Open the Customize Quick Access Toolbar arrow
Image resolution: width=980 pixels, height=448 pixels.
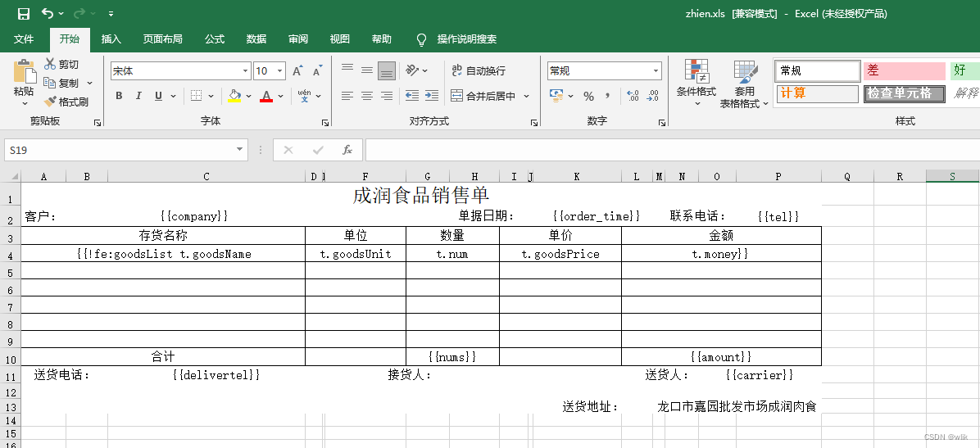point(111,13)
